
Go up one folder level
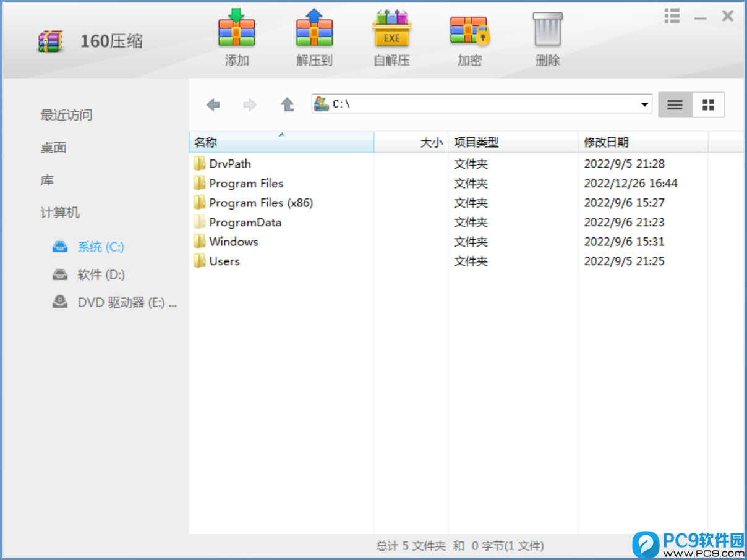coord(287,104)
